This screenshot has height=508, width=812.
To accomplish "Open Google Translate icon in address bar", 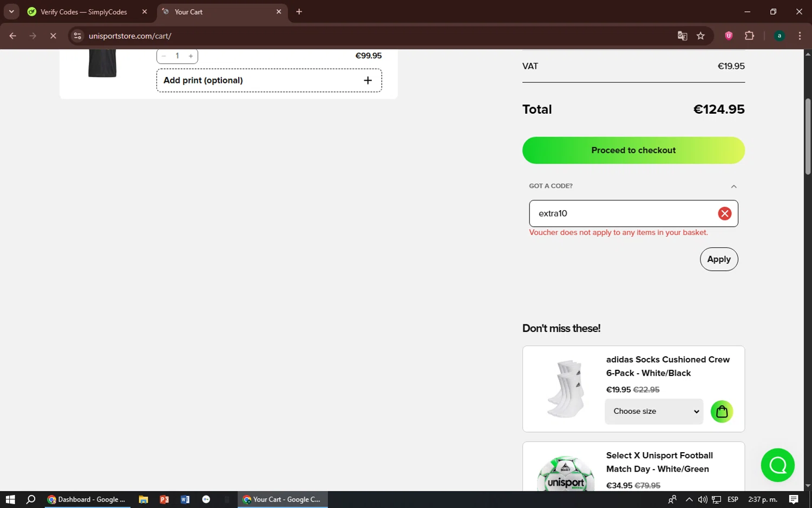I will 682,36.
